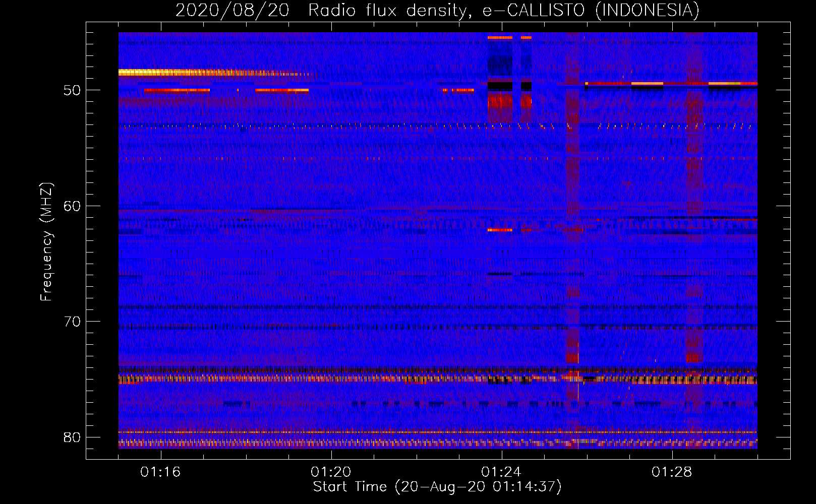Viewport: 816px width, 504px height.
Task: Click the 80 frequency tick label
Action: click(x=72, y=437)
